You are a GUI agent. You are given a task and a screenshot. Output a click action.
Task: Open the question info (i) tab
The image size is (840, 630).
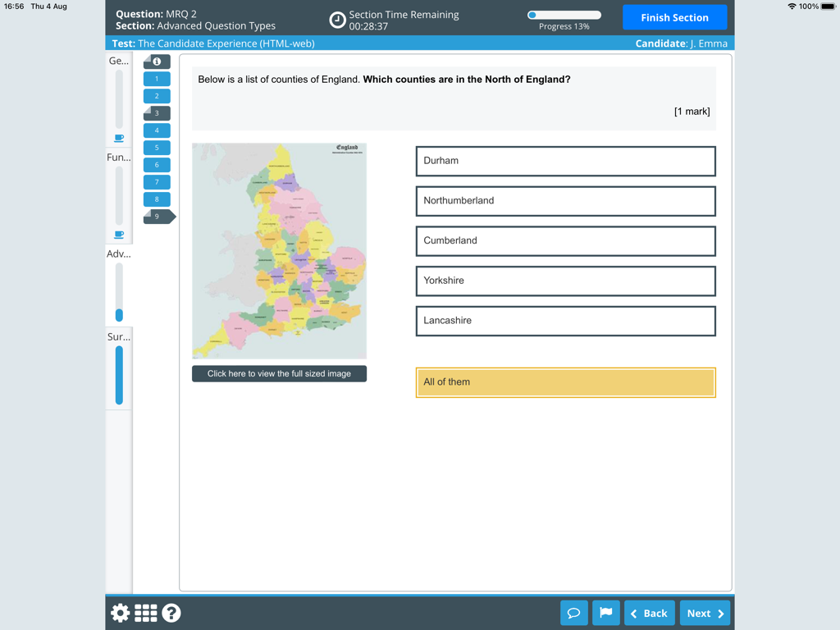(x=157, y=61)
